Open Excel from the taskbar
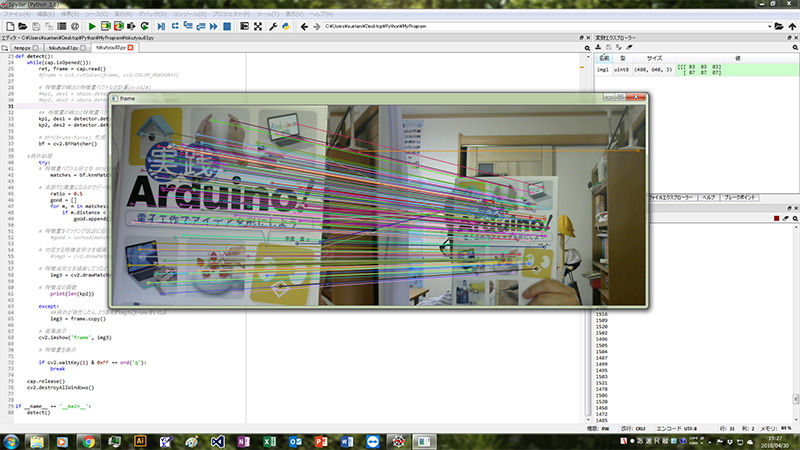The image size is (800, 450). [x=269, y=441]
